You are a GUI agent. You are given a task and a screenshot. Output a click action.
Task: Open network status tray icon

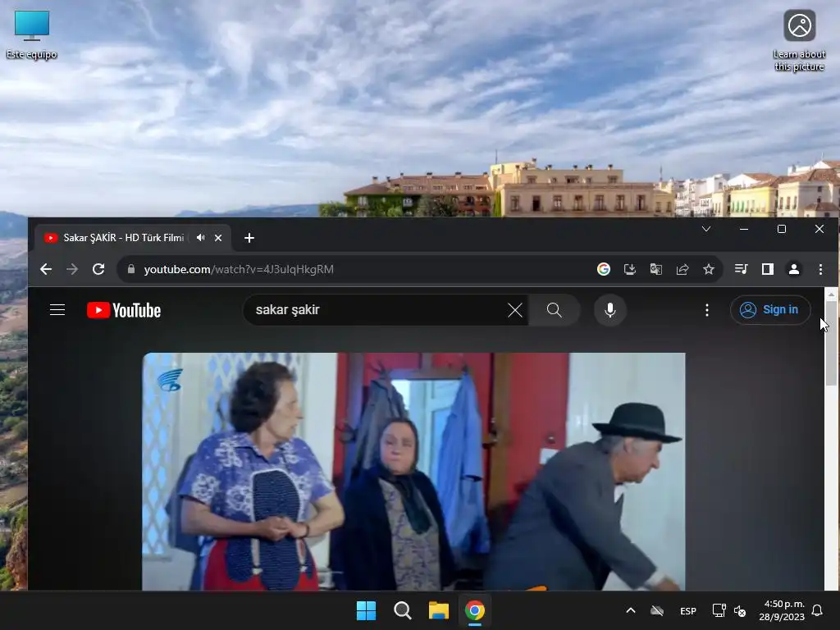click(719, 610)
